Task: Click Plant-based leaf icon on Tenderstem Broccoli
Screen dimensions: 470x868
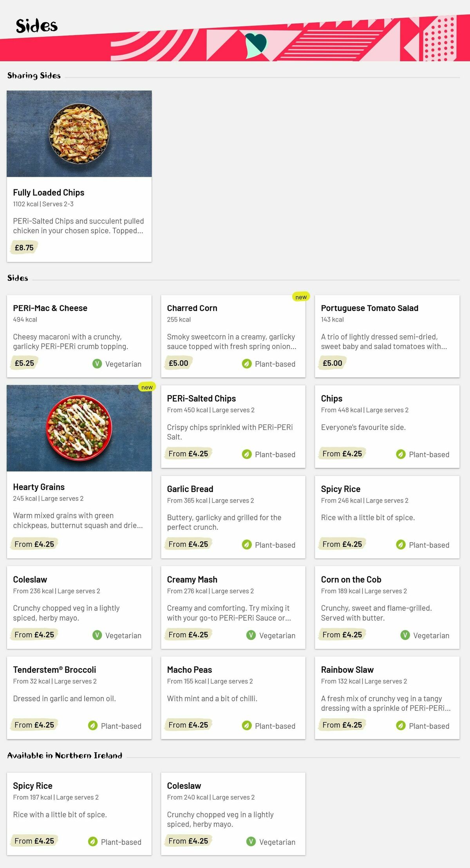Action: 93,726
